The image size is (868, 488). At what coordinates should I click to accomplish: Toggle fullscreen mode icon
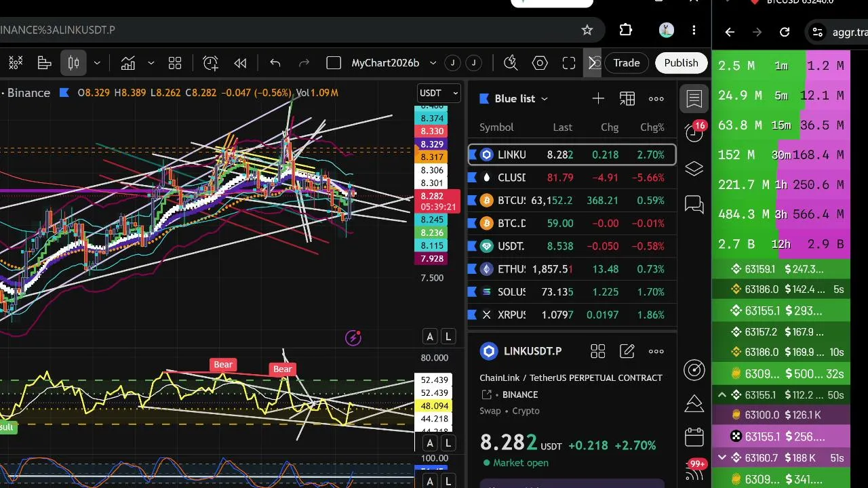click(x=569, y=63)
